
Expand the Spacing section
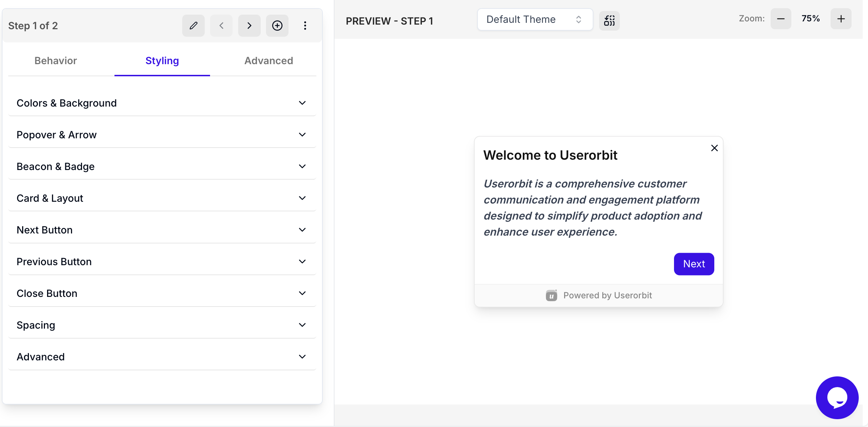click(x=162, y=325)
